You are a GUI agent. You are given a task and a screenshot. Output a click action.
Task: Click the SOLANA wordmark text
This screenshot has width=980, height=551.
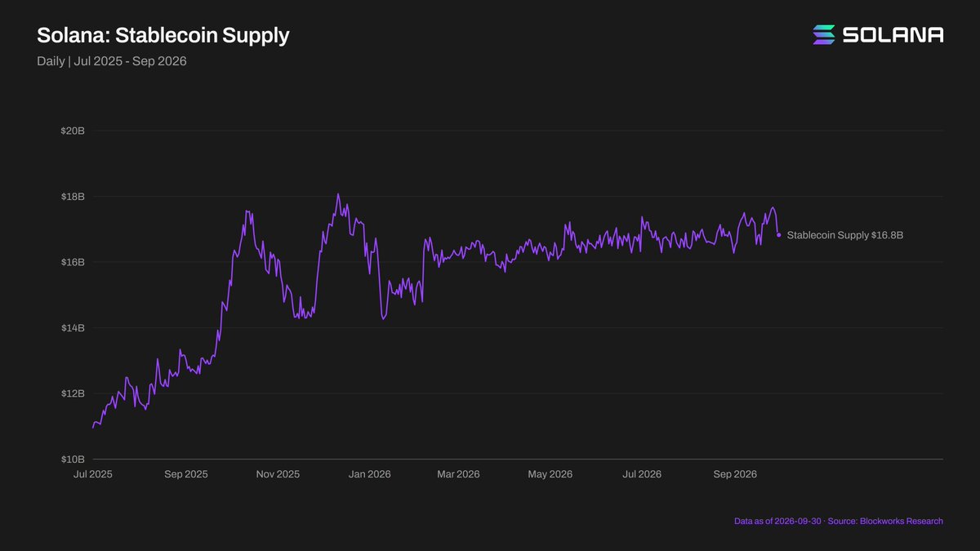893,34
